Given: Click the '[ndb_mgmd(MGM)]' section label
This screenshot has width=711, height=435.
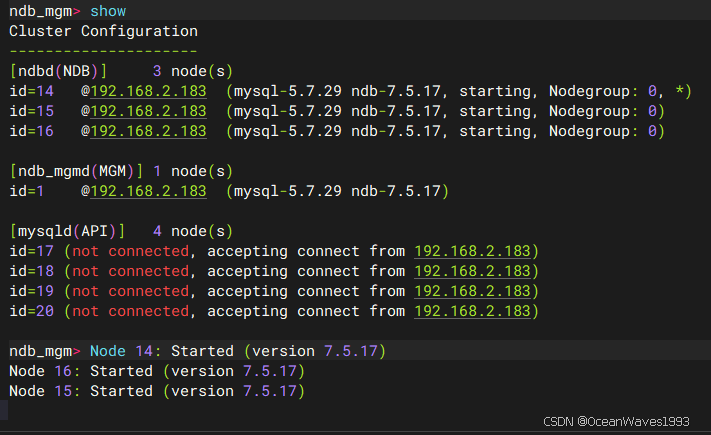Looking at the screenshot, I should [x=76, y=171].
